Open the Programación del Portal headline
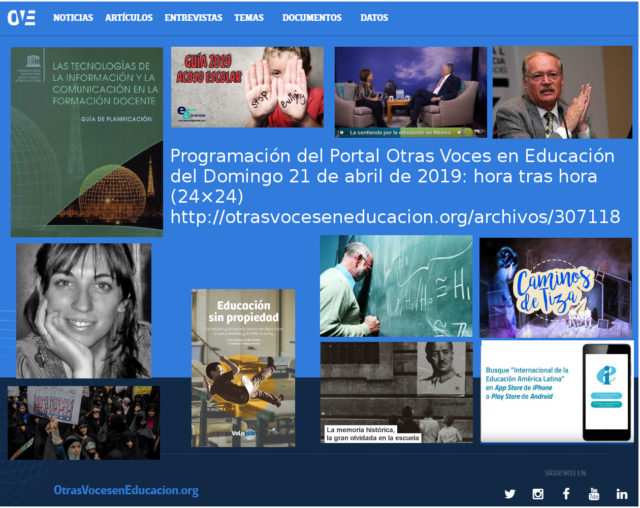640x508 pixels. pyautogui.click(x=394, y=186)
